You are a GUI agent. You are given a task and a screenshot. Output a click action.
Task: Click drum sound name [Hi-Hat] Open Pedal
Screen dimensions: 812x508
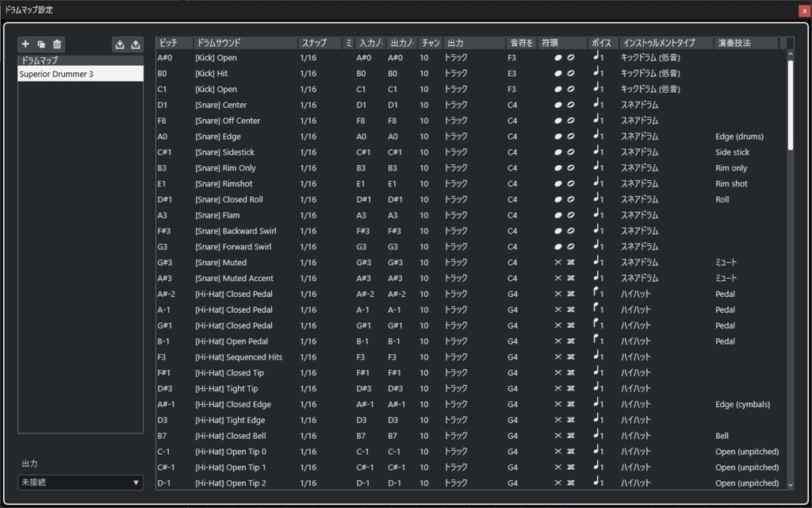coord(232,341)
